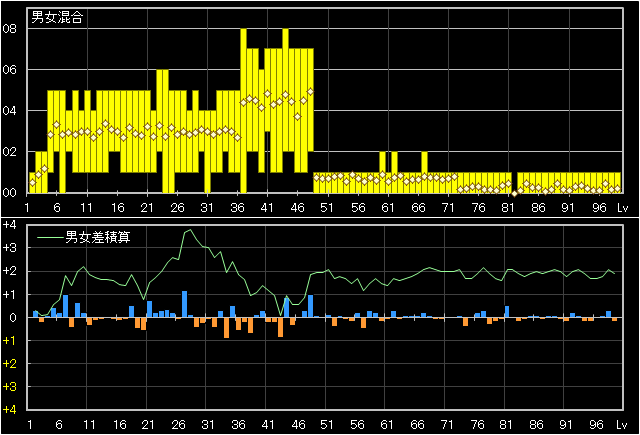The image size is (640, 435).
Task: Click x-axis label '71' under 男女差積算 chart
Action: click(447, 425)
